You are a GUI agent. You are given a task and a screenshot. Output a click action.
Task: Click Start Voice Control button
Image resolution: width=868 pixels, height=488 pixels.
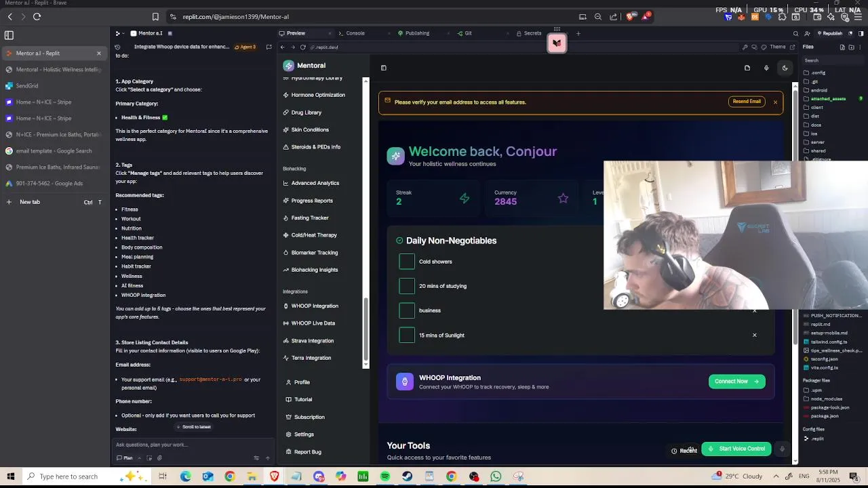[x=736, y=449]
